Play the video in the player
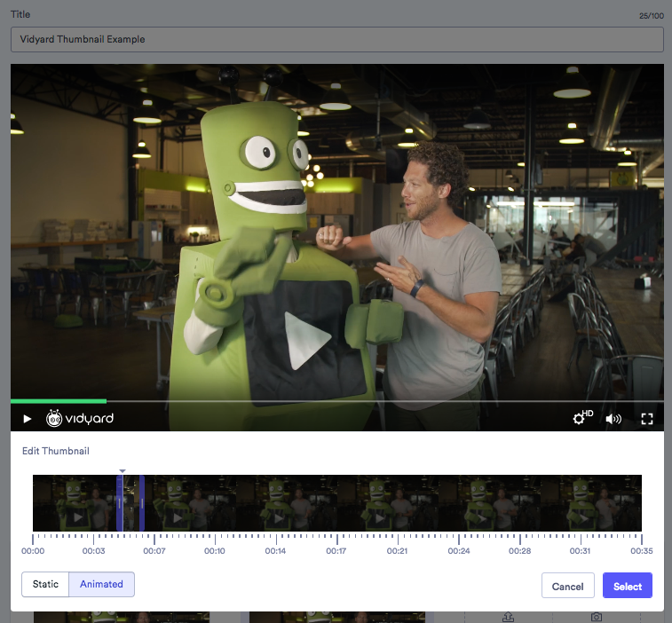 coord(27,418)
